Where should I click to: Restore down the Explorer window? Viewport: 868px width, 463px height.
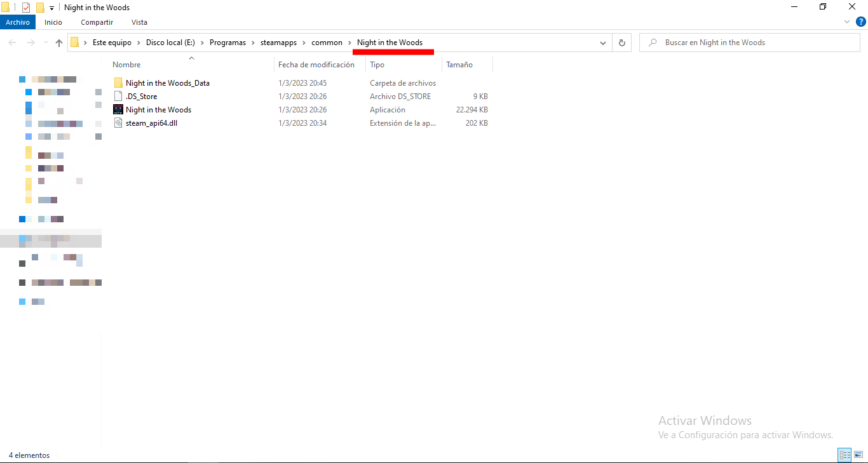click(823, 7)
